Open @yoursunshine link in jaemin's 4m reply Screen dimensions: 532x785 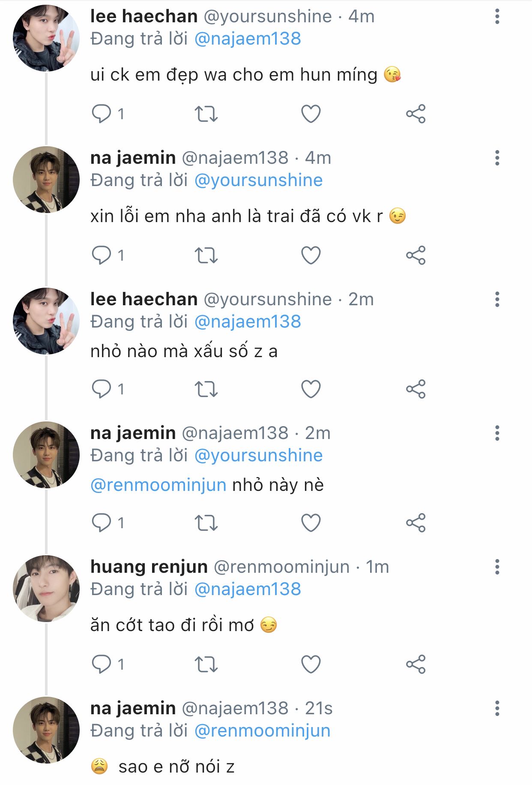click(x=258, y=180)
